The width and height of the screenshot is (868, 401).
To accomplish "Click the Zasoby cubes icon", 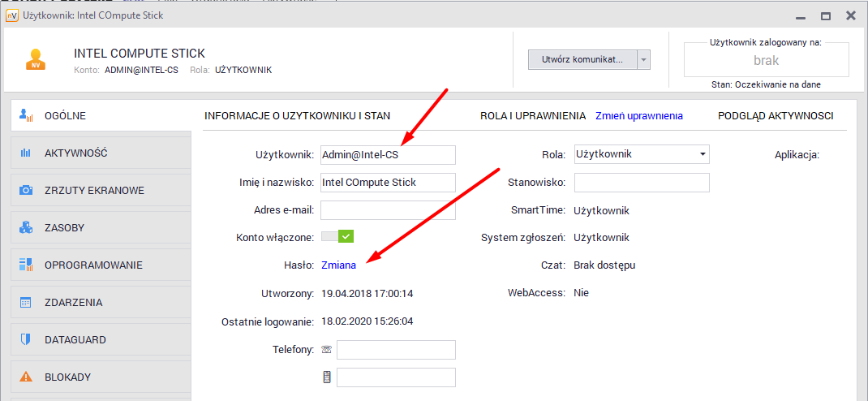I will pyautogui.click(x=25, y=227).
